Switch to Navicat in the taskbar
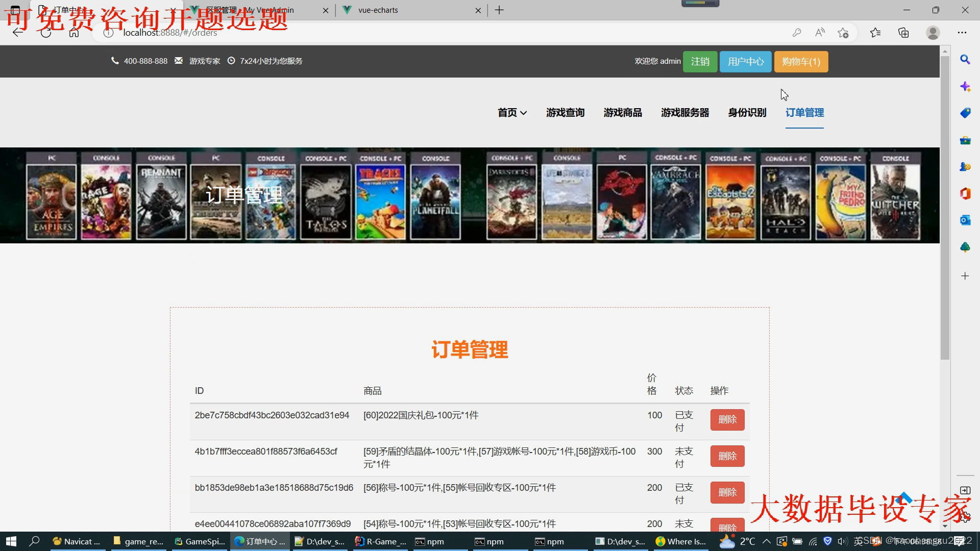Screen dimensions: 980x551 pyautogui.click(x=78, y=541)
